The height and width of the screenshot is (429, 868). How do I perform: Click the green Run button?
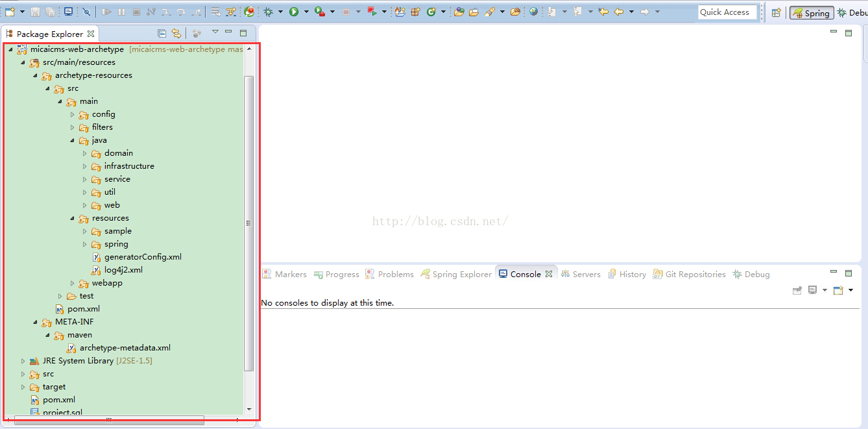coord(294,12)
